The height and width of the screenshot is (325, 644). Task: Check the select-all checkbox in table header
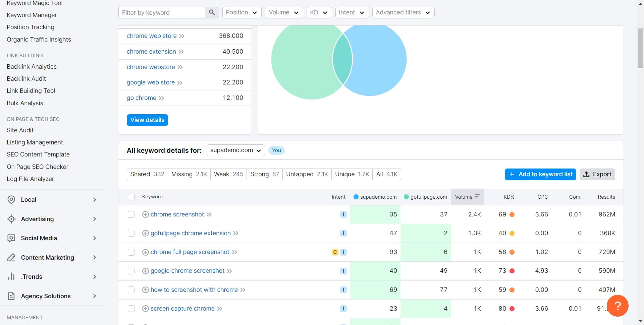click(x=131, y=197)
